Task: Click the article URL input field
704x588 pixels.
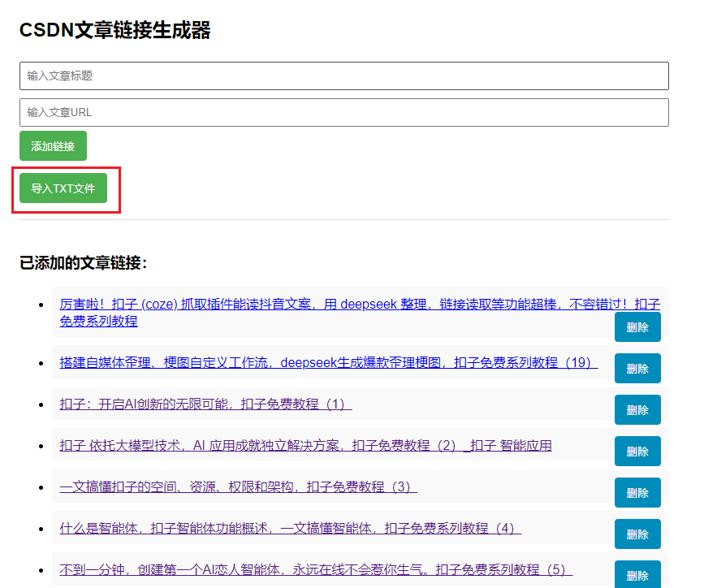Action: (344, 112)
